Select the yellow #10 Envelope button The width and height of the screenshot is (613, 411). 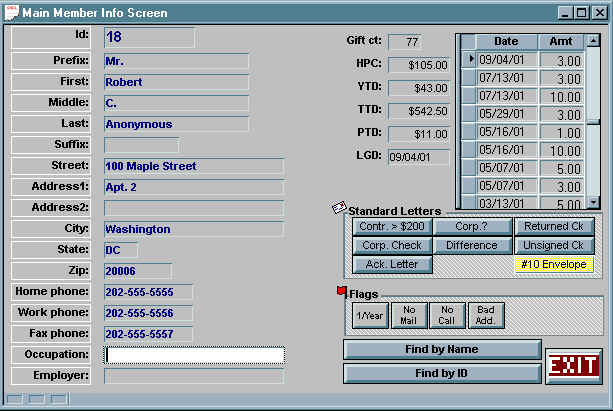click(554, 265)
